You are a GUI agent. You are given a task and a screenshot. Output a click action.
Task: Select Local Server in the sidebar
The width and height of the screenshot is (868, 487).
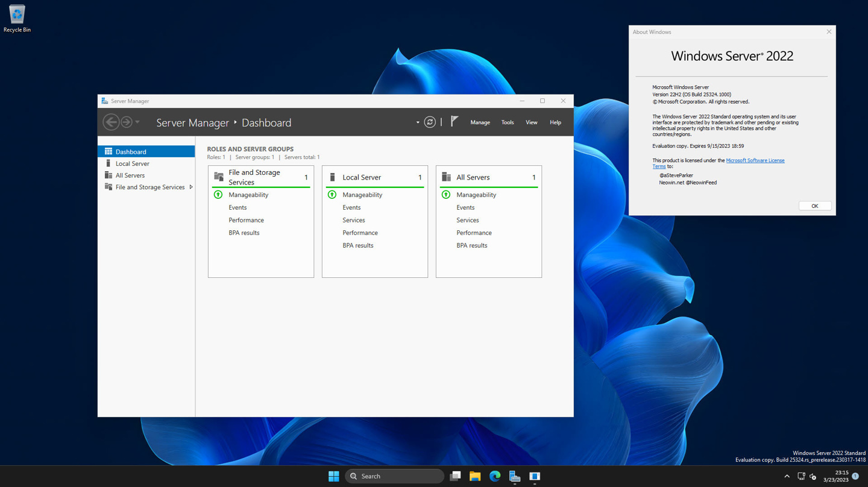132,163
